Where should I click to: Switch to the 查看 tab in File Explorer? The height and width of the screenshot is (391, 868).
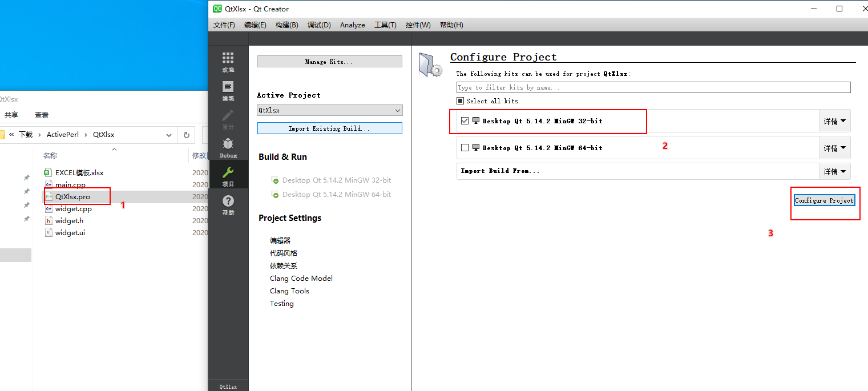coord(42,114)
